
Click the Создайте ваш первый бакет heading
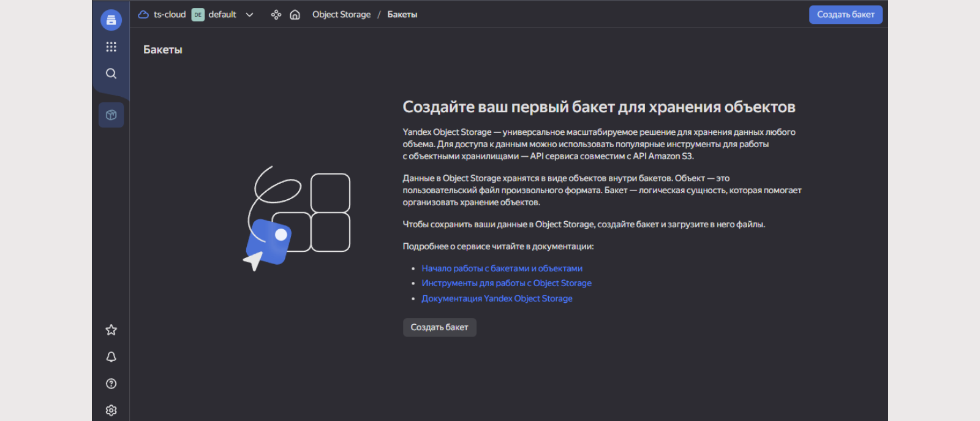click(598, 107)
